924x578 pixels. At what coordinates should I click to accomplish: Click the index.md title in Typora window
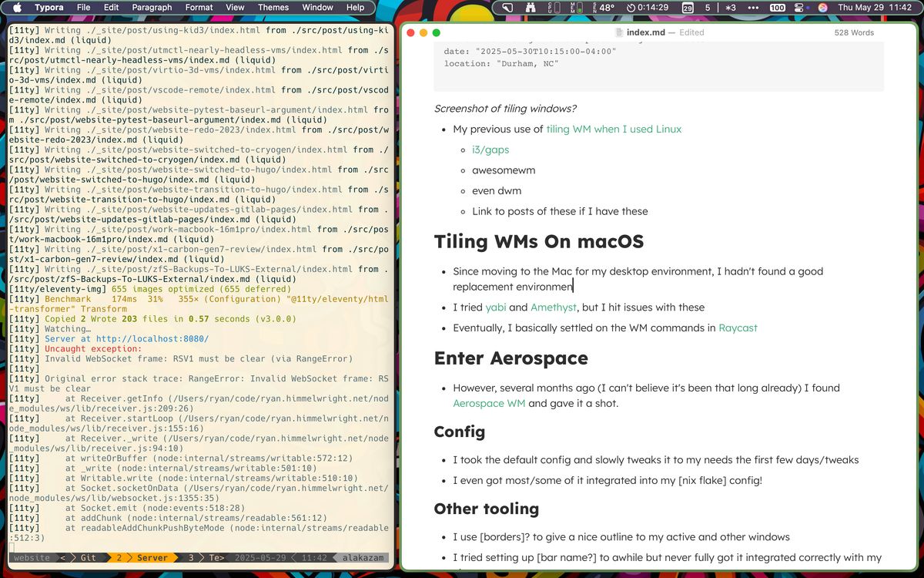coord(645,32)
